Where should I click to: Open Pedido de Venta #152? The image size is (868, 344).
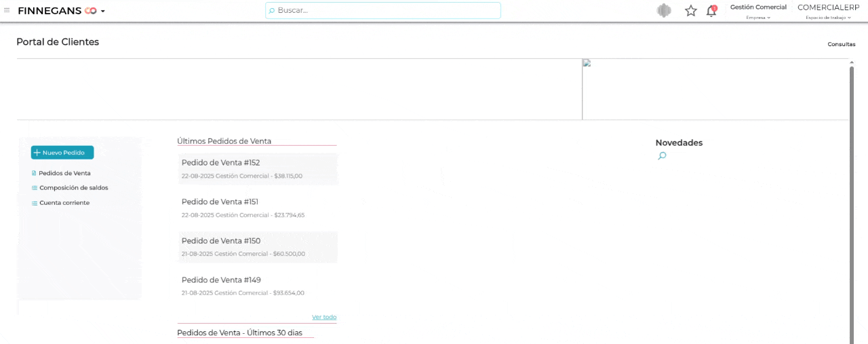click(x=220, y=163)
